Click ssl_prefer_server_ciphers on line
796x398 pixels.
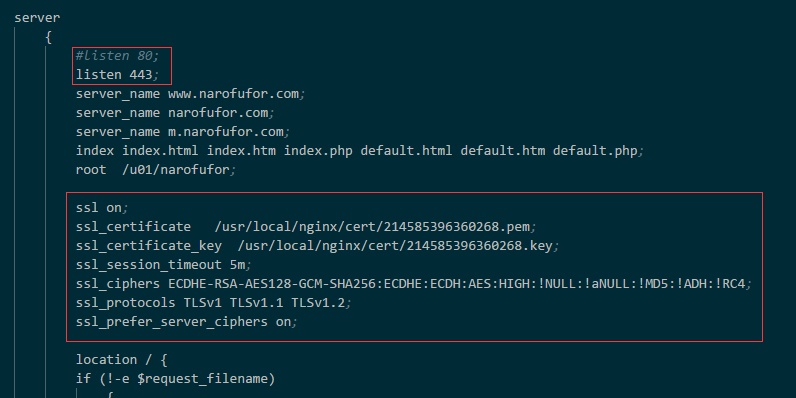(187, 322)
